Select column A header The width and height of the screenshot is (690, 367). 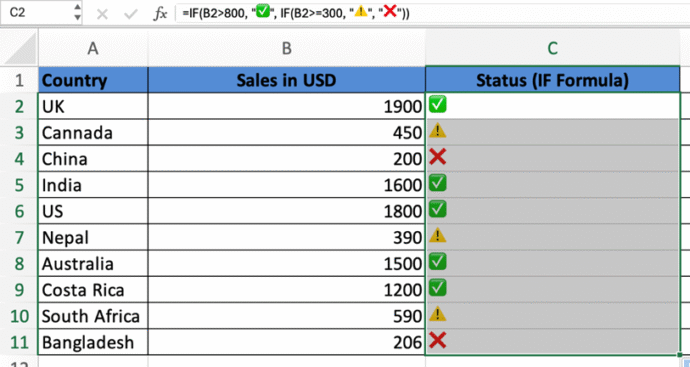tap(93, 48)
